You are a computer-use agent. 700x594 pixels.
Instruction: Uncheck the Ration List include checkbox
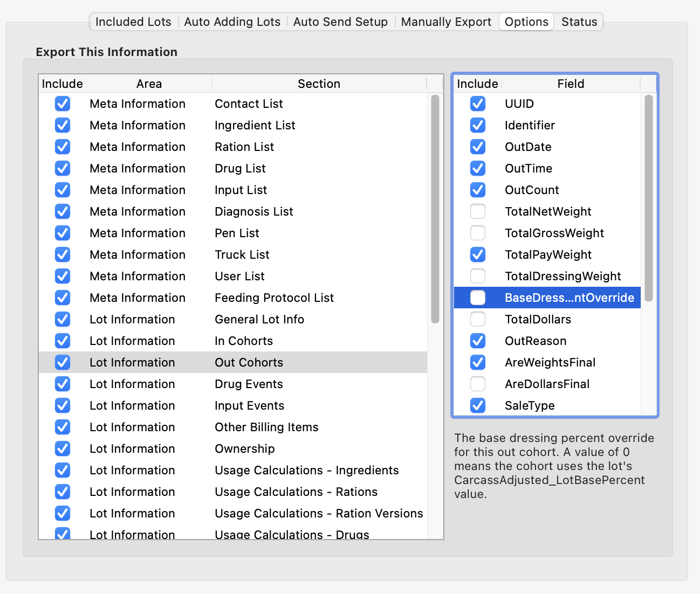tap(63, 147)
